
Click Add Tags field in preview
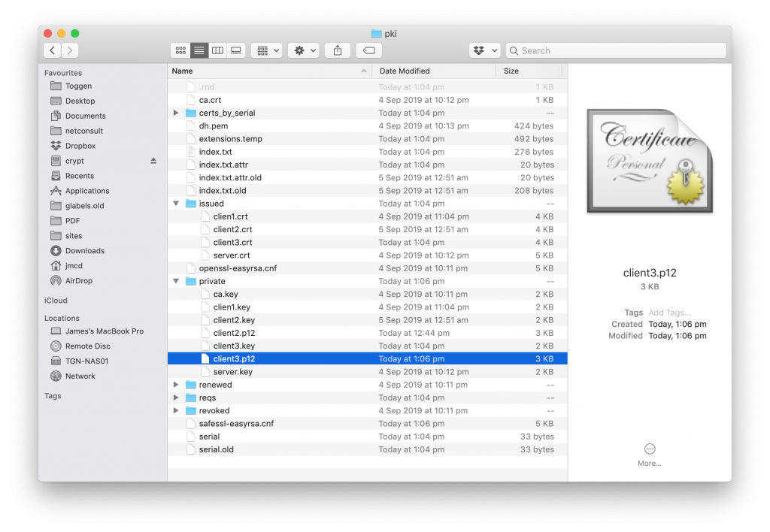(x=669, y=313)
